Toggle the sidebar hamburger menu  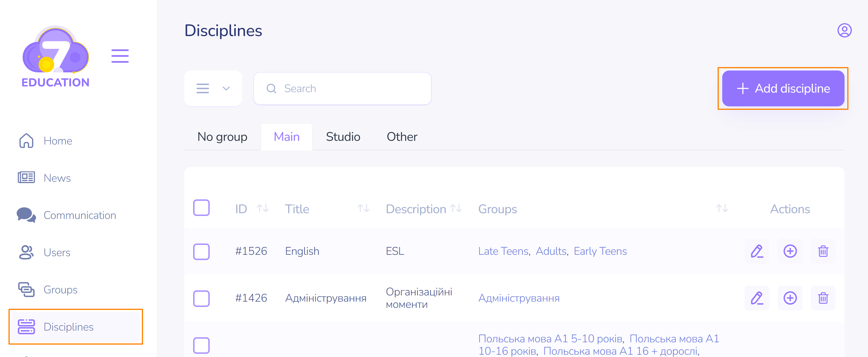(x=120, y=56)
